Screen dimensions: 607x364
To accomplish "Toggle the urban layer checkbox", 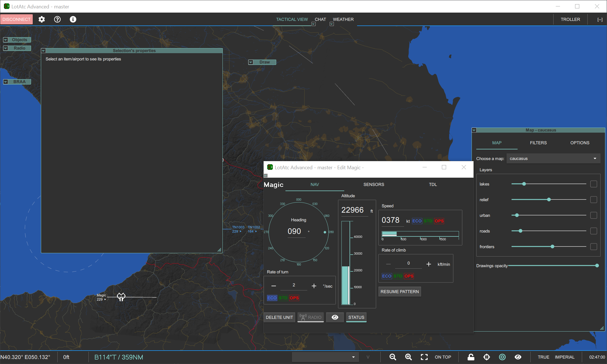I will [594, 215].
